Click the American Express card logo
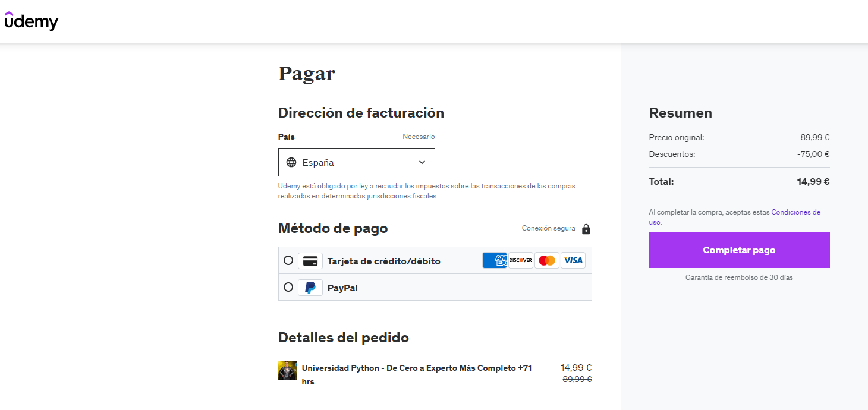868x410 pixels. (x=495, y=260)
